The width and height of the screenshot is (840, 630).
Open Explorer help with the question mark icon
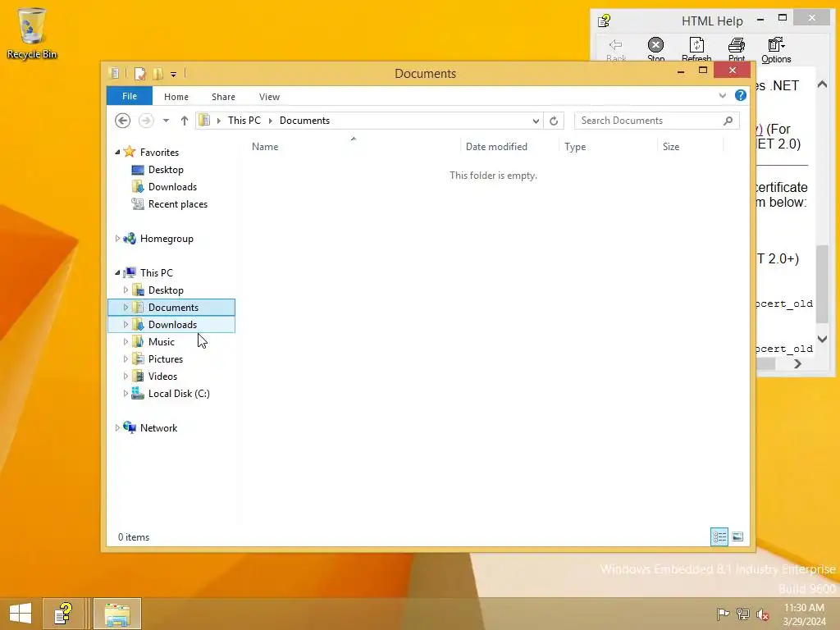click(741, 95)
